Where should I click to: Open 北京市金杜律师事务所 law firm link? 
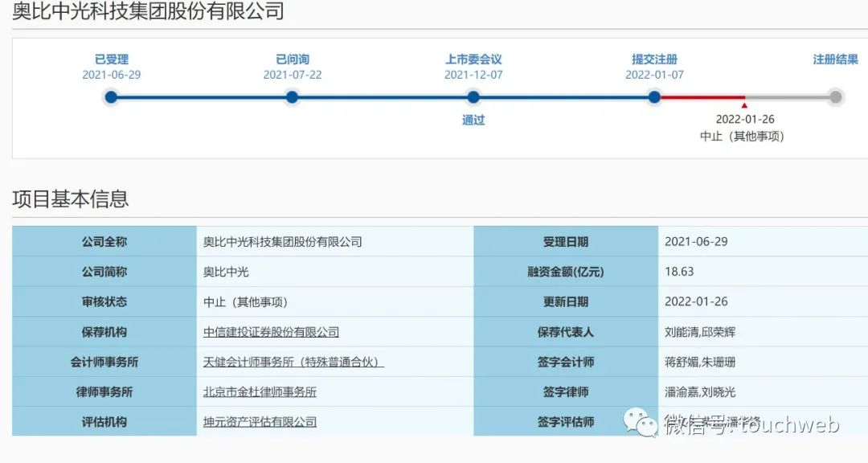(x=260, y=391)
